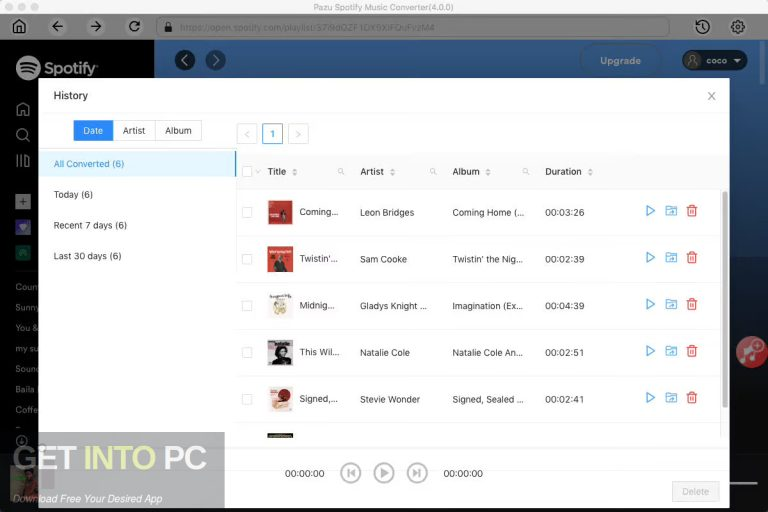Click the Coming Home album thumbnail
The image size is (768, 512).
coord(280,212)
